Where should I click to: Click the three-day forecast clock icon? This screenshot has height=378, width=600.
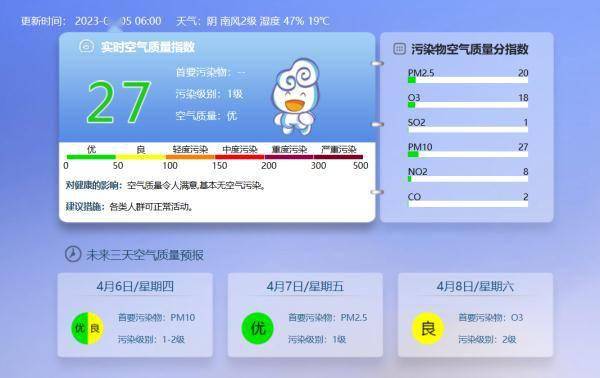click(73, 254)
